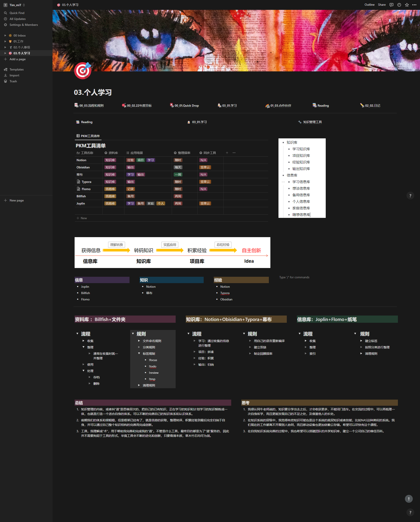Viewport: 420px width, 522px height.
Task: Open Flomo row page icon
Action: pos(78,189)
